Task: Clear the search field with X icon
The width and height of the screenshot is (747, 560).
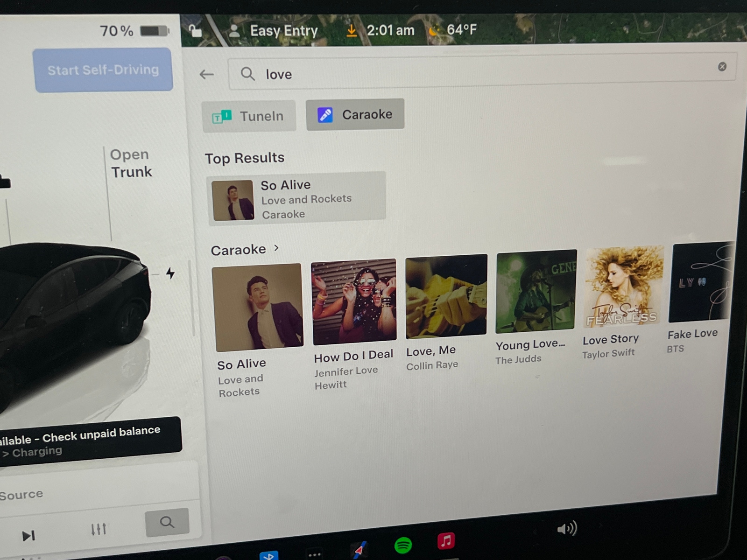Action: coord(722,67)
